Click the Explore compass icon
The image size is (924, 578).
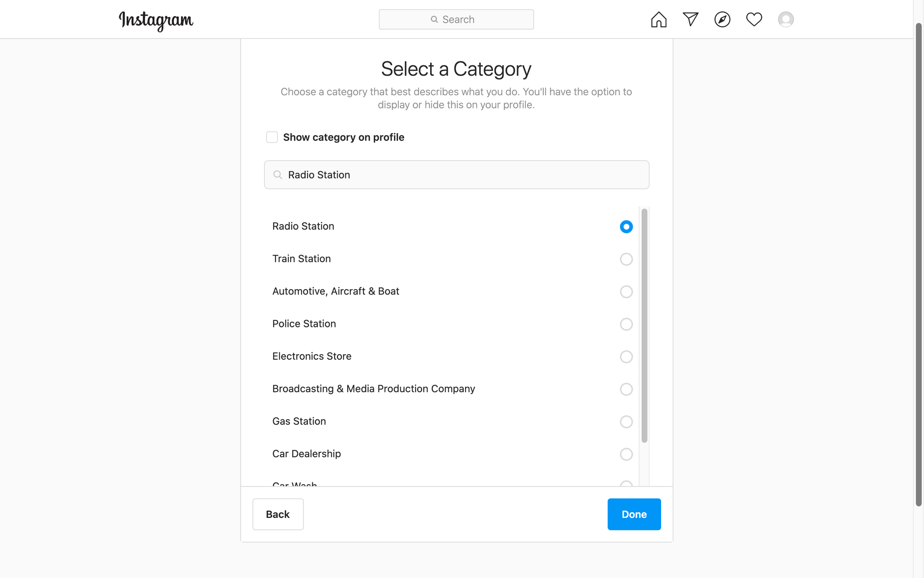point(722,19)
